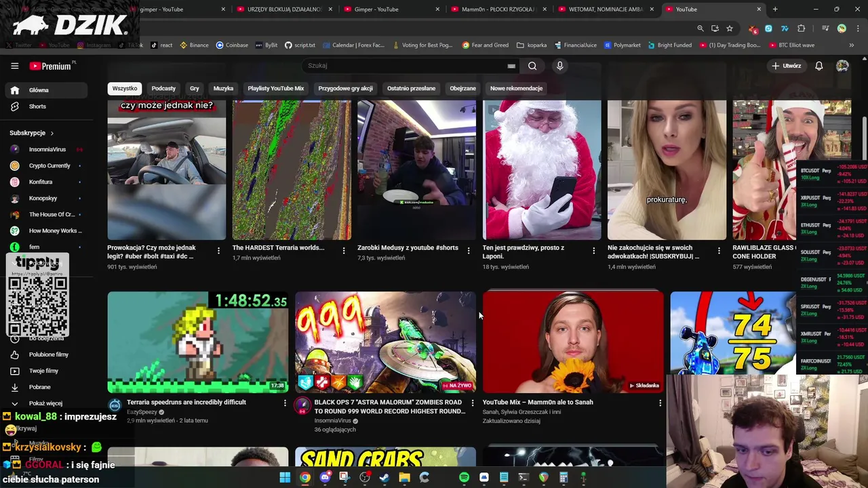Select the Ostatnio przesłane chip
Viewport: 868px width, 488px height.
411,88
